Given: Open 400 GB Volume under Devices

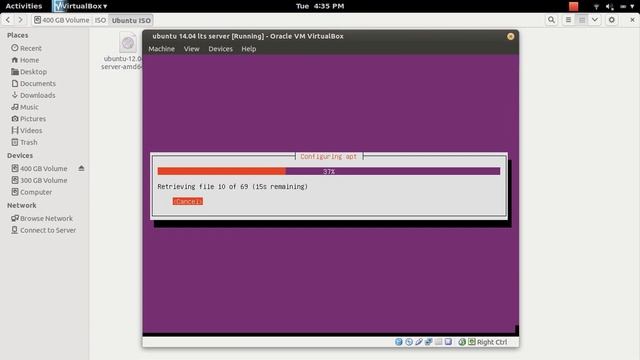Looking at the screenshot, I should 39,169.
